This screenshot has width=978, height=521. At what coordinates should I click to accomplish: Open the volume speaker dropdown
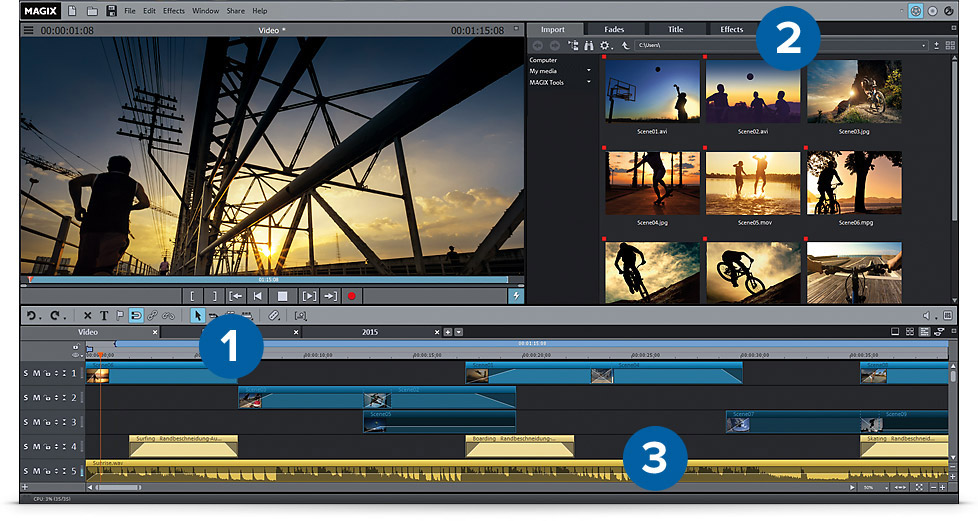click(937, 318)
